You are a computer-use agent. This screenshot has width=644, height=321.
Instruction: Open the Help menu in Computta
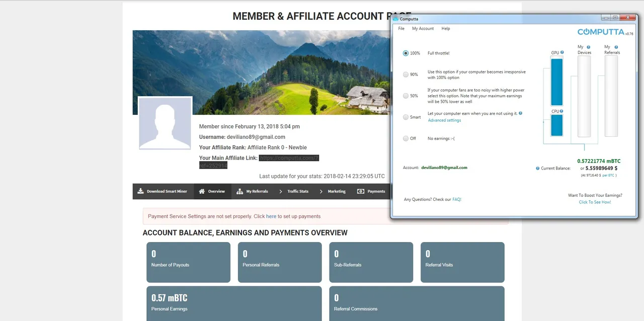coord(445,29)
